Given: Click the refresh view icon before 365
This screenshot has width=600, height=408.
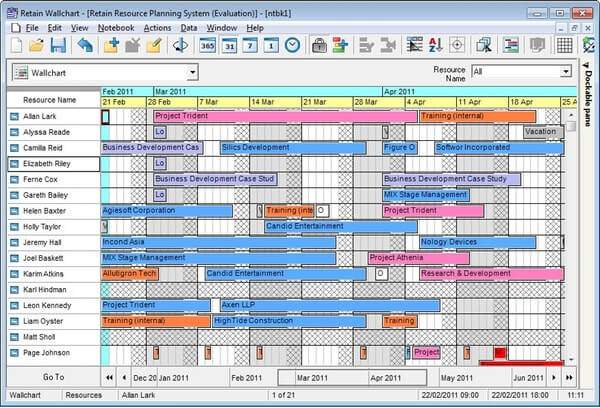Looking at the screenshot, I should pyautogui.click(x=181, y=45).
